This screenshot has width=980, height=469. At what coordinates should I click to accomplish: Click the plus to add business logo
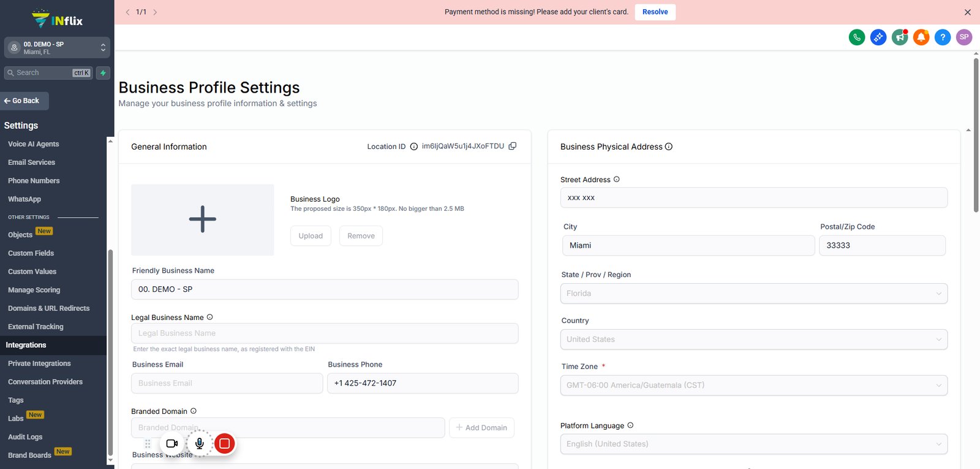pos(203,219)
